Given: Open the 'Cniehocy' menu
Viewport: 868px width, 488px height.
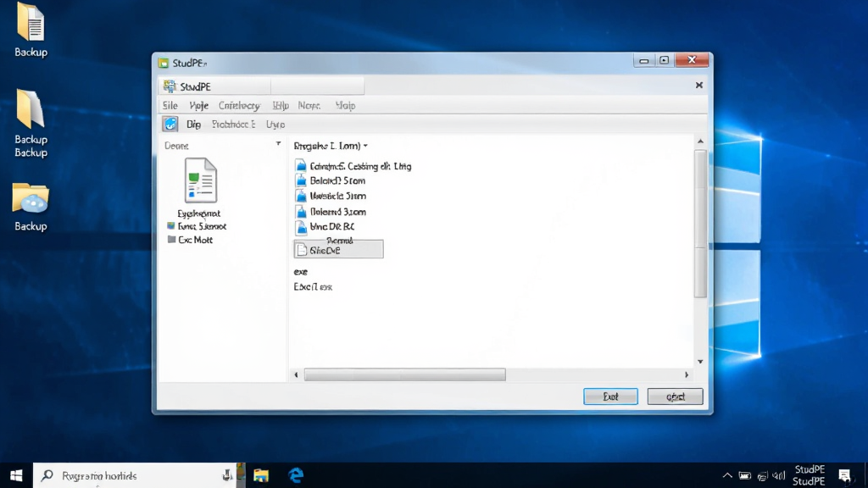Looking at the screenshot, I should pos(239,105).
